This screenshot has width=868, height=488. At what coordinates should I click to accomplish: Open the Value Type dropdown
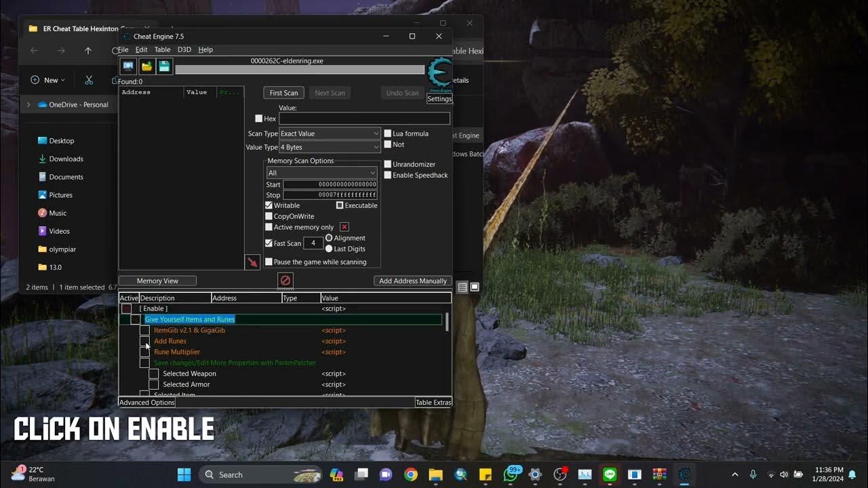(330, 147)
